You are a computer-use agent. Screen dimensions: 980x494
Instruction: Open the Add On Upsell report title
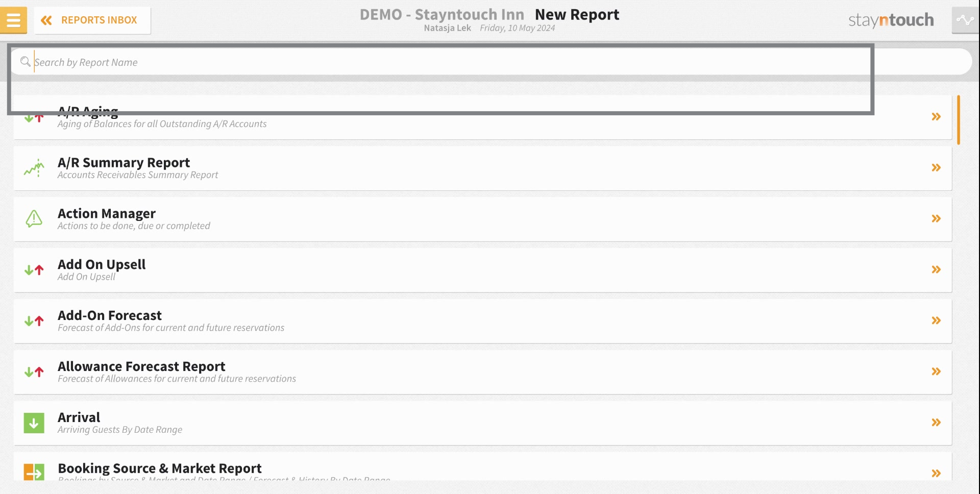(x=102, y=265)
